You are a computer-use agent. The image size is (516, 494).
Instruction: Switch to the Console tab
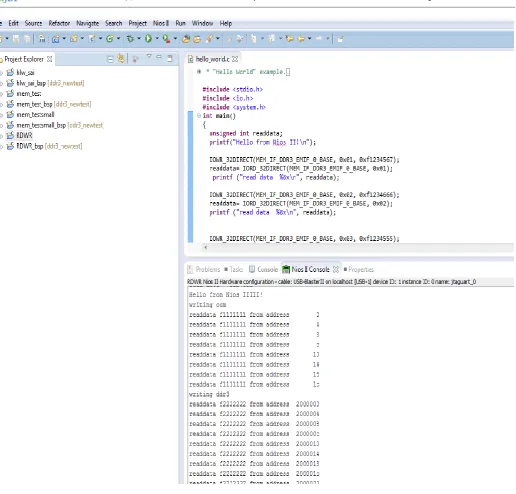click(263, 269)
